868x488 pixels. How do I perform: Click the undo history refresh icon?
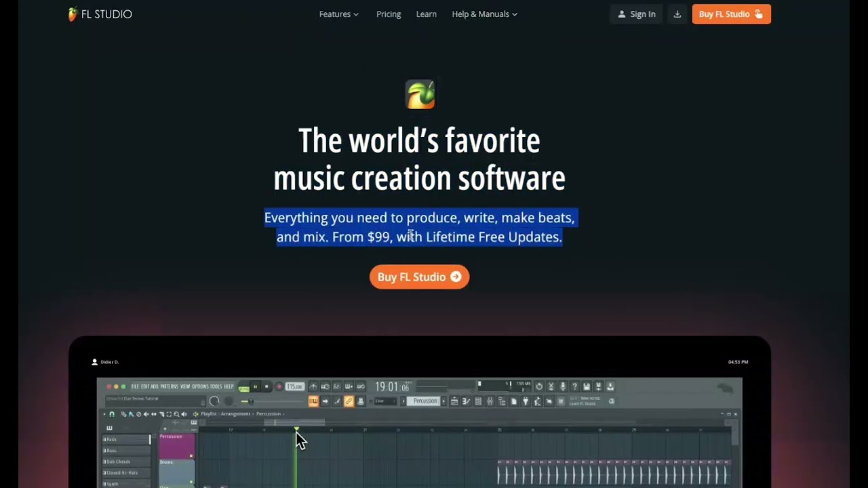(x=539, y=386)
